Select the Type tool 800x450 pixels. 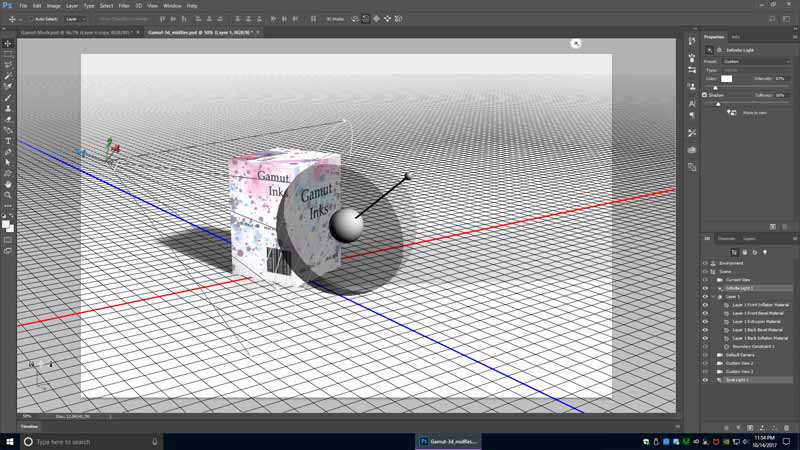8,141
